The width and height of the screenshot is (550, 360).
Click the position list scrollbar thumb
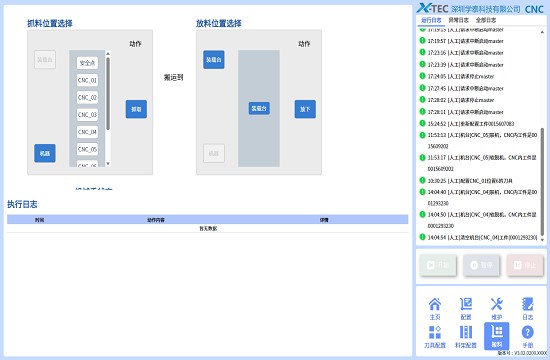point(108,93)
